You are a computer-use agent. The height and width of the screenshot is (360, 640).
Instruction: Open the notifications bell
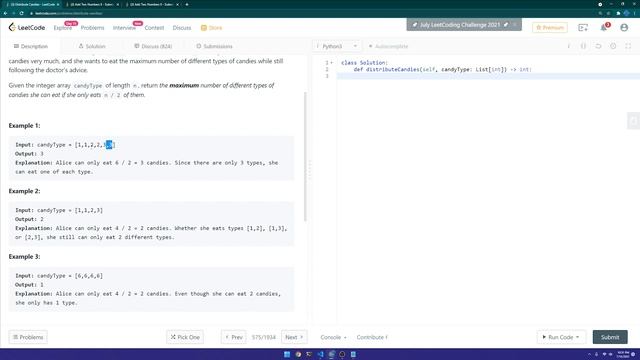pyautogui.click(x=604, y=27)
